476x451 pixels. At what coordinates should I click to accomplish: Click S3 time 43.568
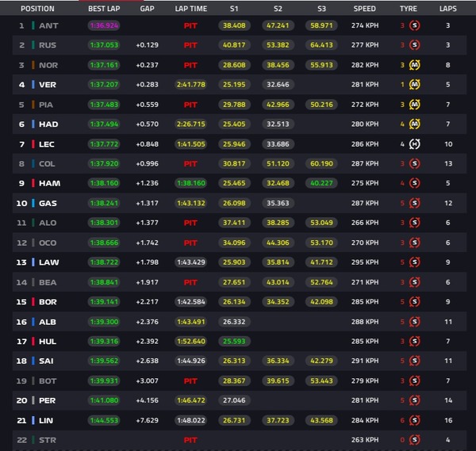[x=321, y=420]
